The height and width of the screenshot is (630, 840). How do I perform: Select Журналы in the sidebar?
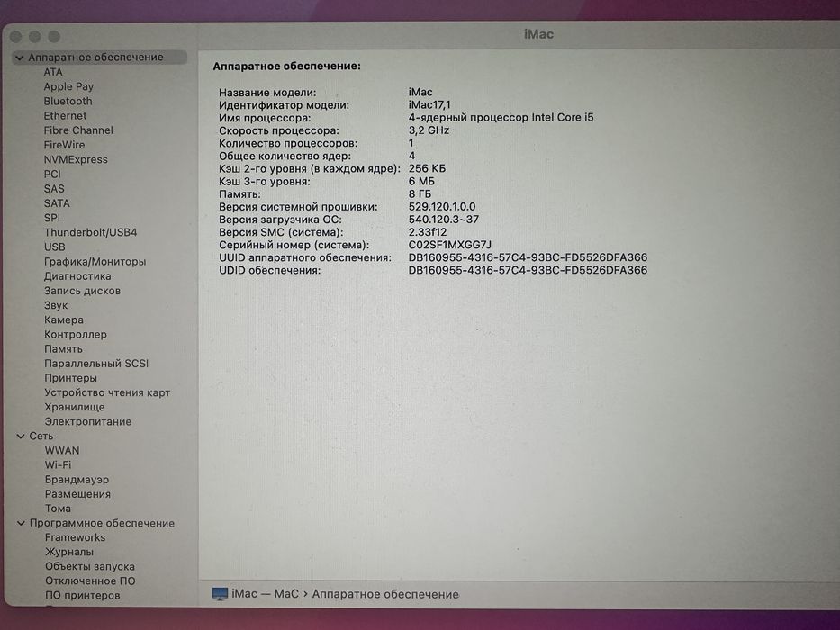(69, 552)
